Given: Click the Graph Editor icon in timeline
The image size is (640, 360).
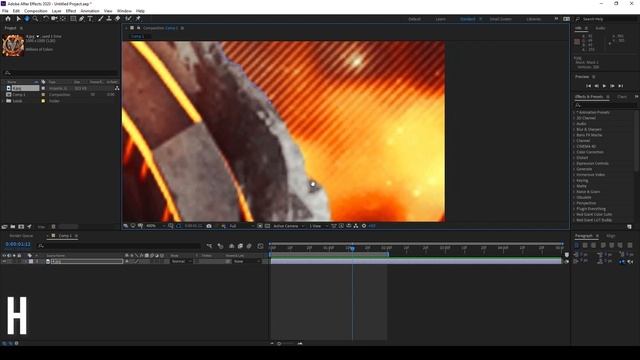Looking at the screenshot, I should [260, 246].
